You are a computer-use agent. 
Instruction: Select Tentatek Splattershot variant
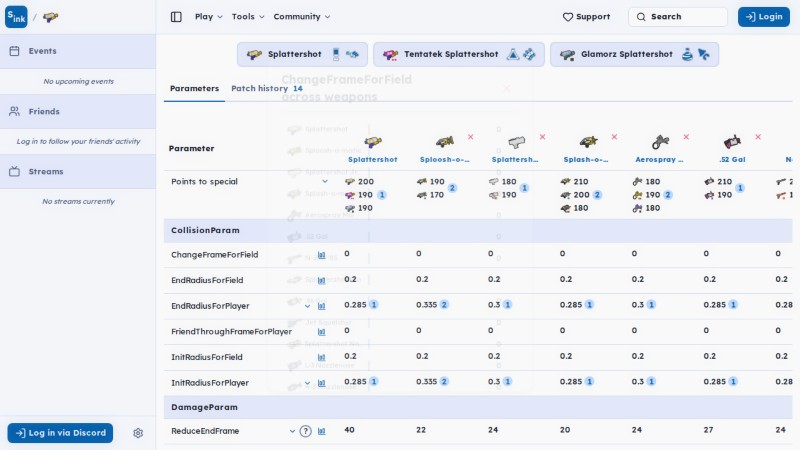(x=459, y=54)
